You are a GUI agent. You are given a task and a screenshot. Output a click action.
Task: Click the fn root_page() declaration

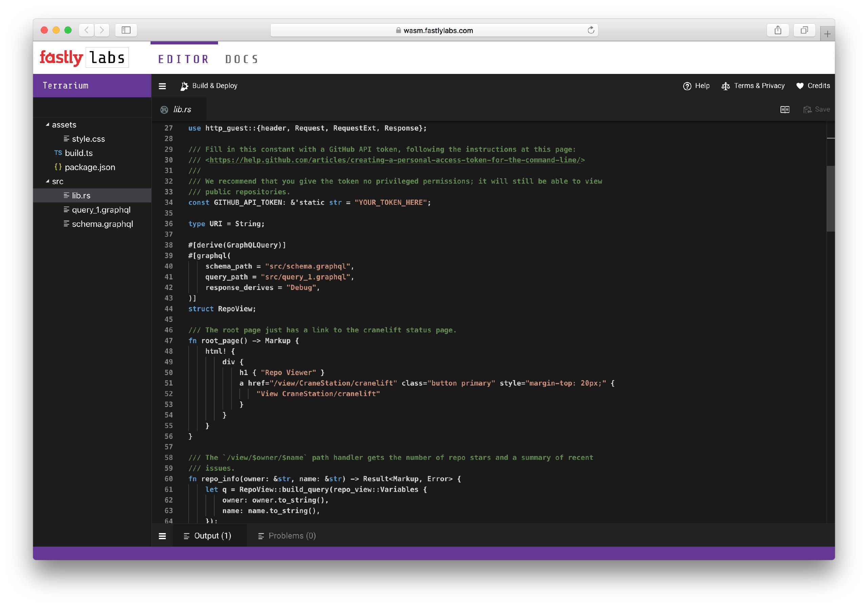pos(243,340)
